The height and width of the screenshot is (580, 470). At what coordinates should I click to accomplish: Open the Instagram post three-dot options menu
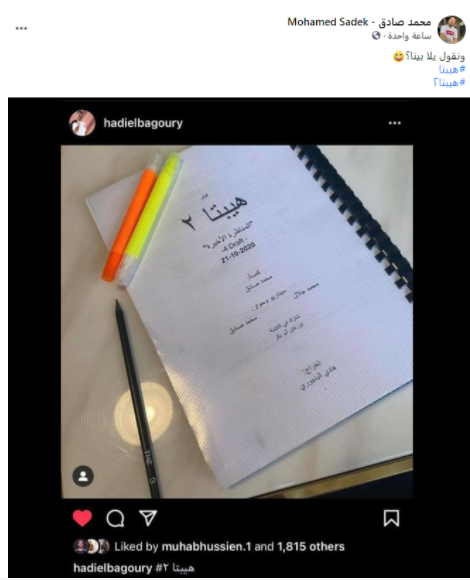pos(395,123)
